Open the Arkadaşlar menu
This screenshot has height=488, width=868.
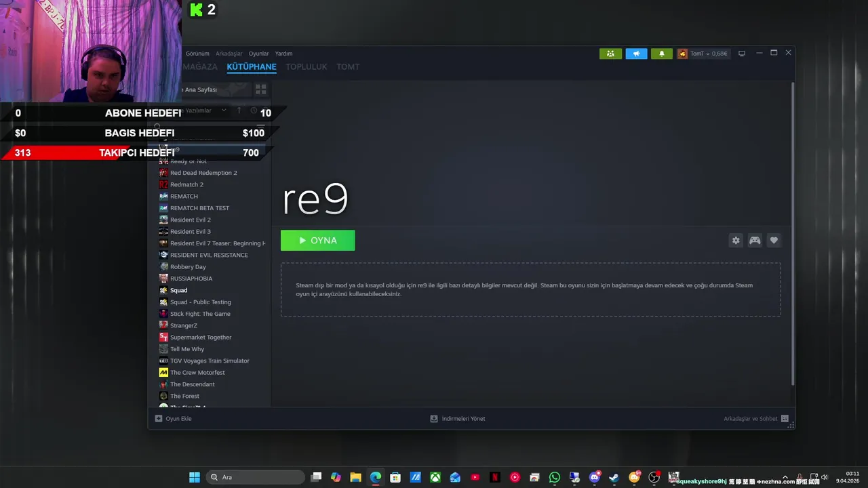[229, 54]
